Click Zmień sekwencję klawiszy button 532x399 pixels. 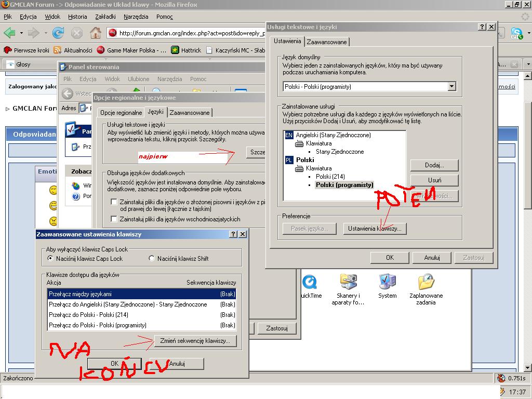pyautogui.click(x=195, y=341)
